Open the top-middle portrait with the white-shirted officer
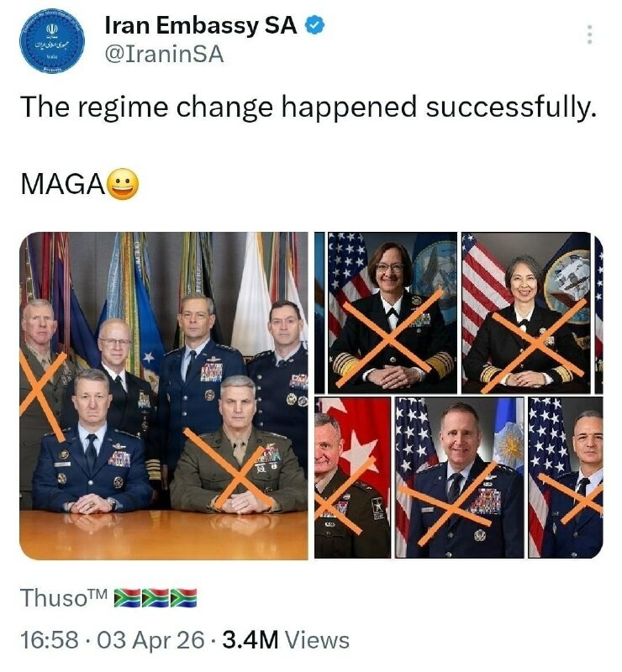 click(387, 312)
